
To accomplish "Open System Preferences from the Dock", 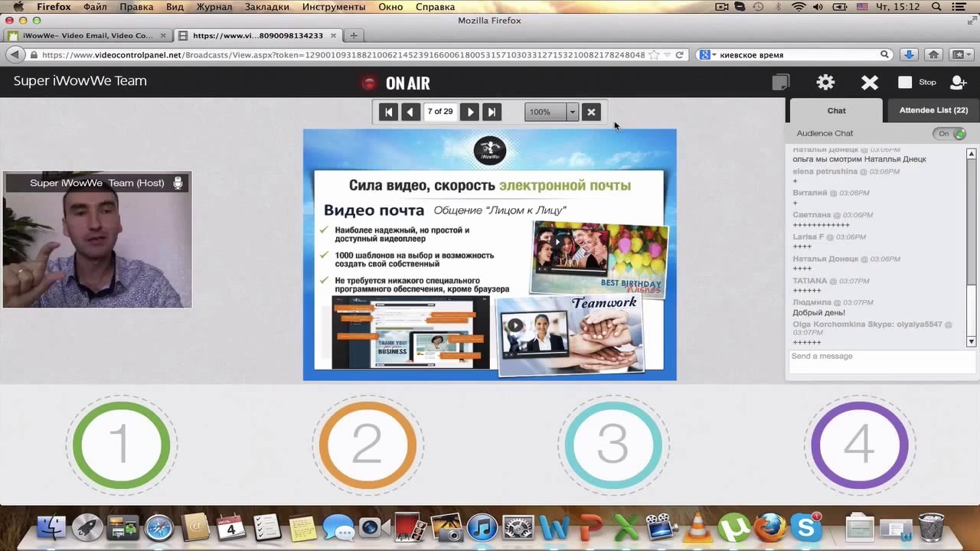I will coord(518,527).
